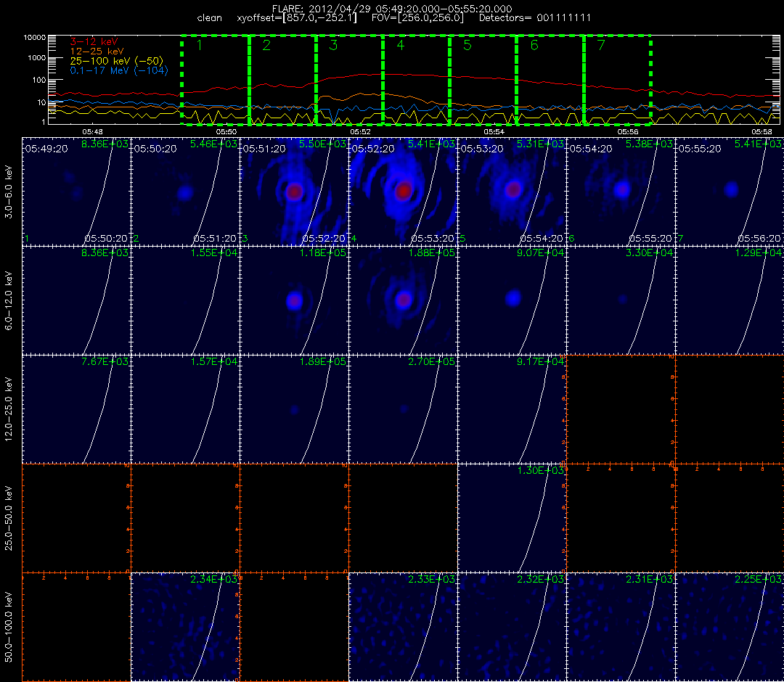Click the 7.67E+03 value label
Image resolution: width=784 pixels, height=682 pixels.
pos(105,361)
